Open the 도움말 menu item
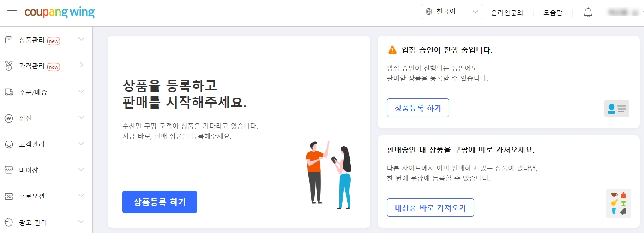Image resolution: width=644 pixels, height=233 pixels. coord(553,13)
